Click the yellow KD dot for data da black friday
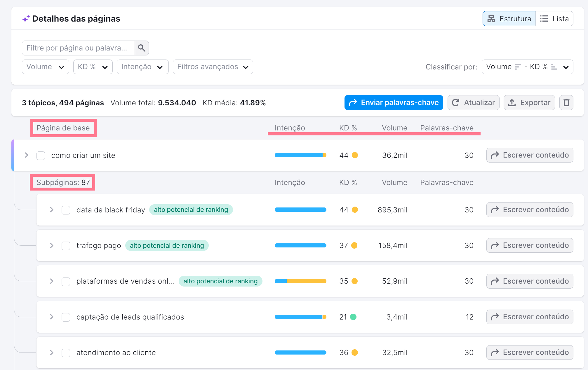This screenshot has width=588, height=370. [355, 210]
